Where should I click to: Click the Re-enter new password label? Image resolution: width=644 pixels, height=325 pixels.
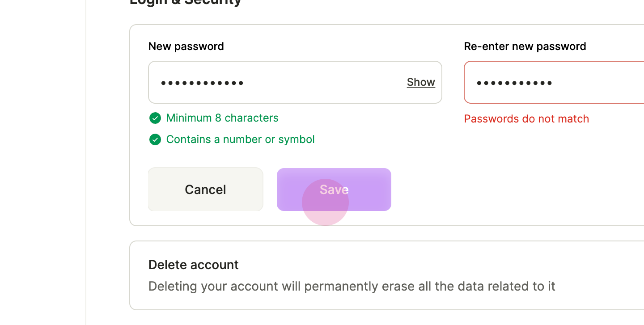click(x=525, y=46)
